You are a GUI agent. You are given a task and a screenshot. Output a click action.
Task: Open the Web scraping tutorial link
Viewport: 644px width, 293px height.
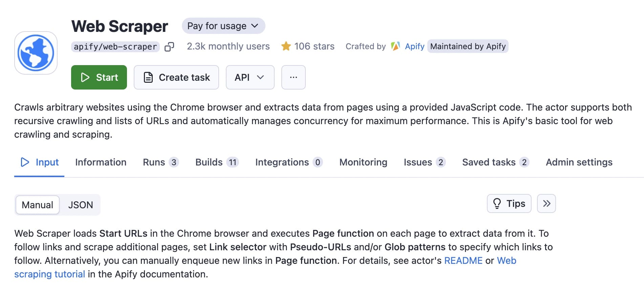[49, 274]
